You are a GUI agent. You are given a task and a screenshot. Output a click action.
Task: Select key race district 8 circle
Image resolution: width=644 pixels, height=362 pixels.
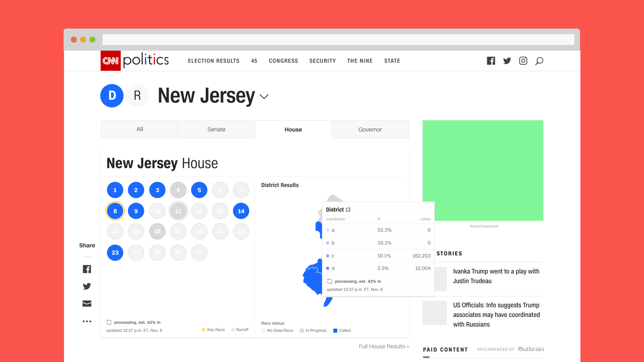pos(115,211)
